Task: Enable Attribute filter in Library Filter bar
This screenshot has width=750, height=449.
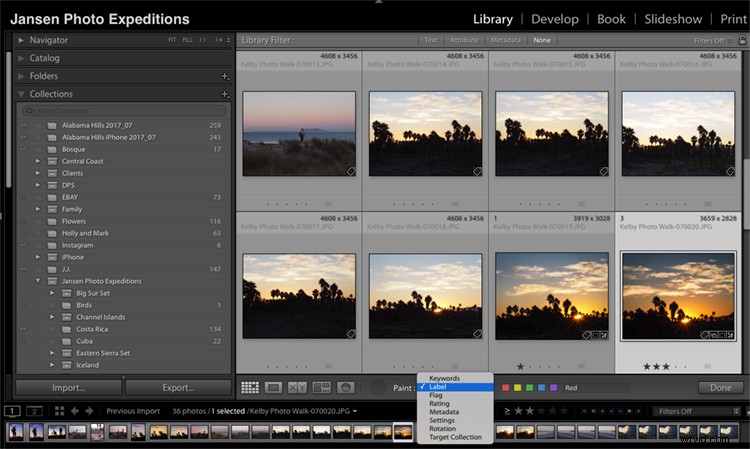Action: coord(464,40)
